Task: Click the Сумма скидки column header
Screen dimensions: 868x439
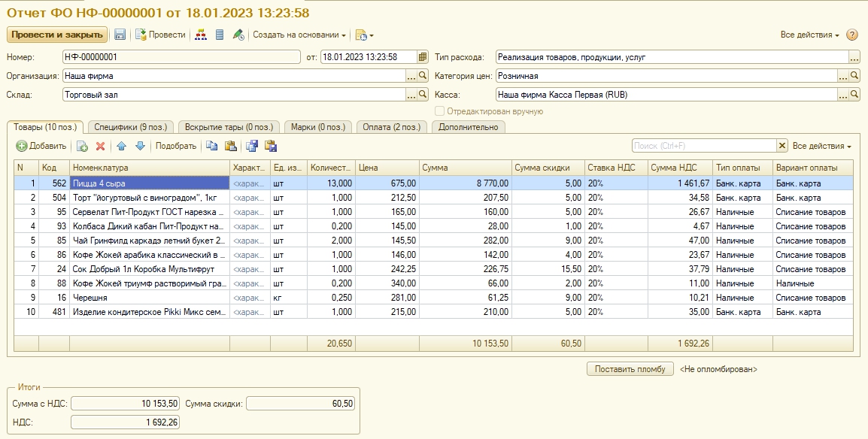Action: click(548, 168)
